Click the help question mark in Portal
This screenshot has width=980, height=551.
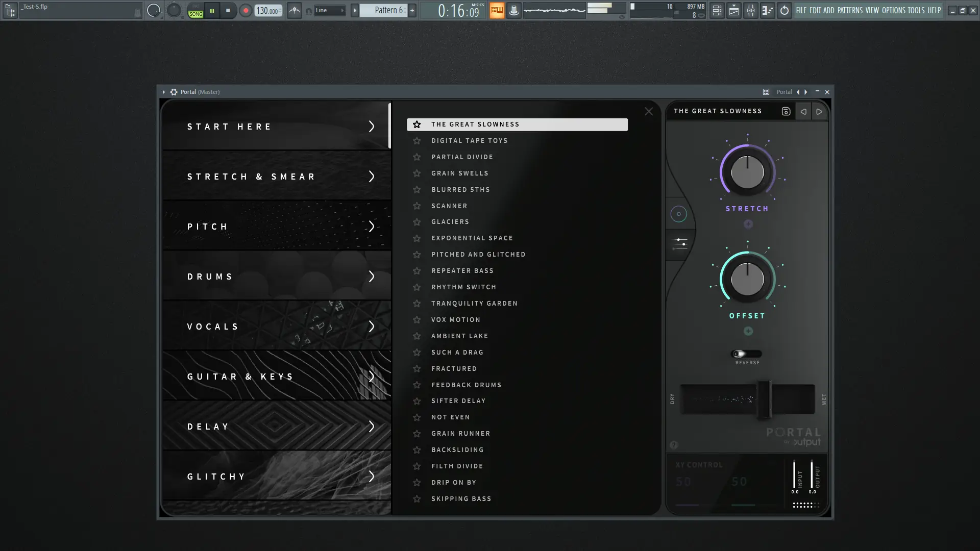674,445
